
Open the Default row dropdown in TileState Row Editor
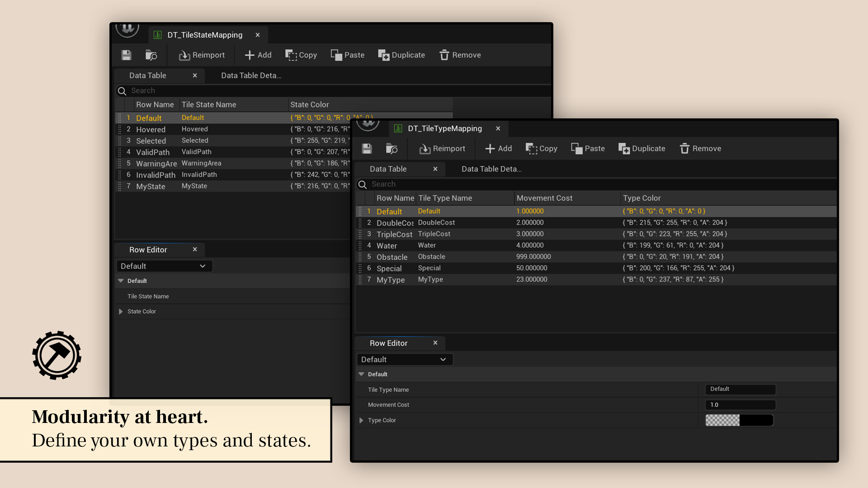coord(164,266)
